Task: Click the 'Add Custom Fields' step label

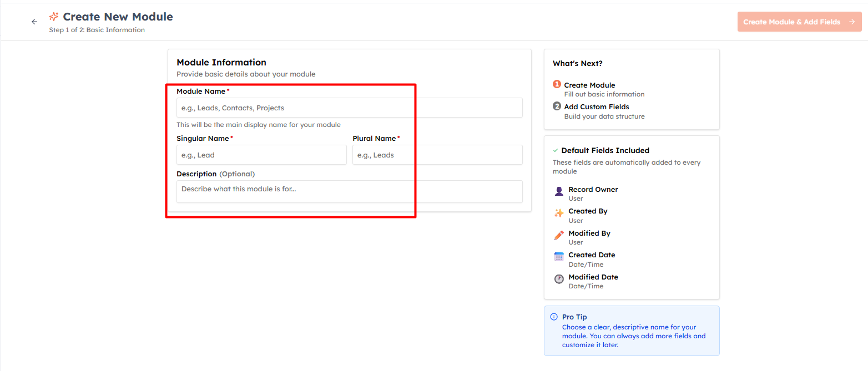Action: (597, 106)
